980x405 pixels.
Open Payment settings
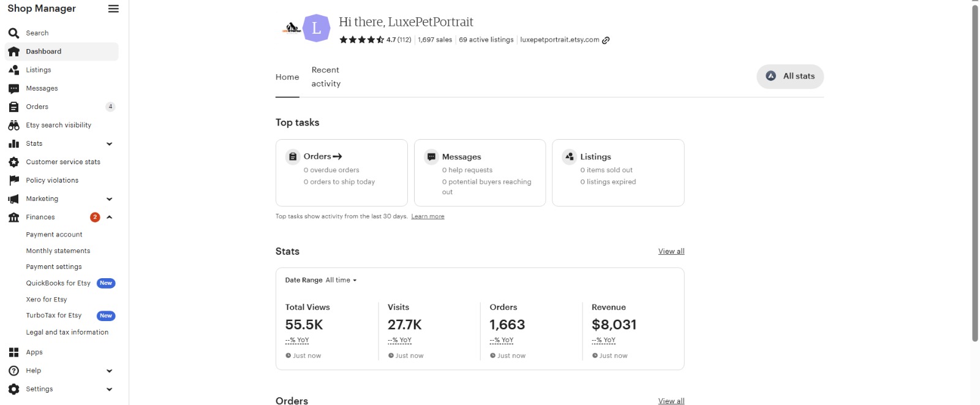pyautogui.click(x=54, y=267)
